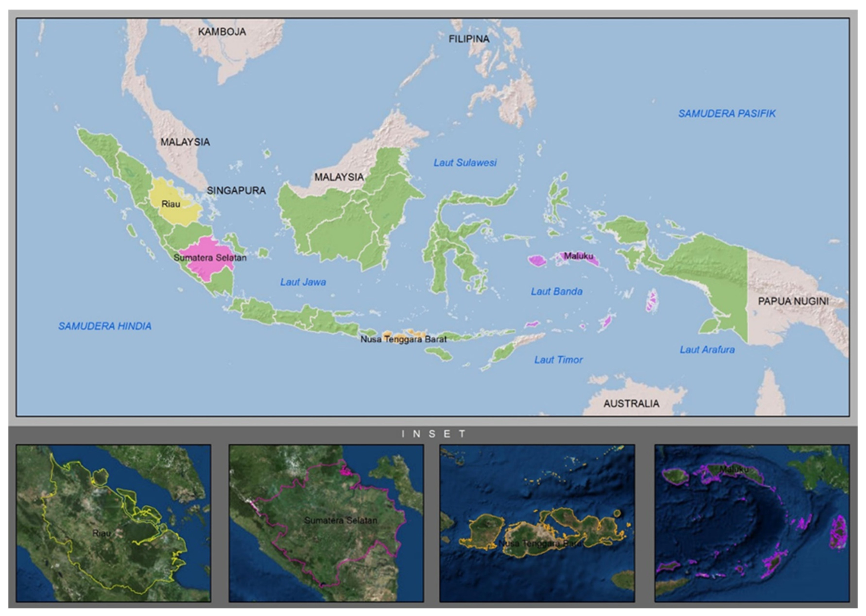The image size is (866, 616).
Task: Click the PAPUA NUGINI country label
Action: tap(793, 301)
